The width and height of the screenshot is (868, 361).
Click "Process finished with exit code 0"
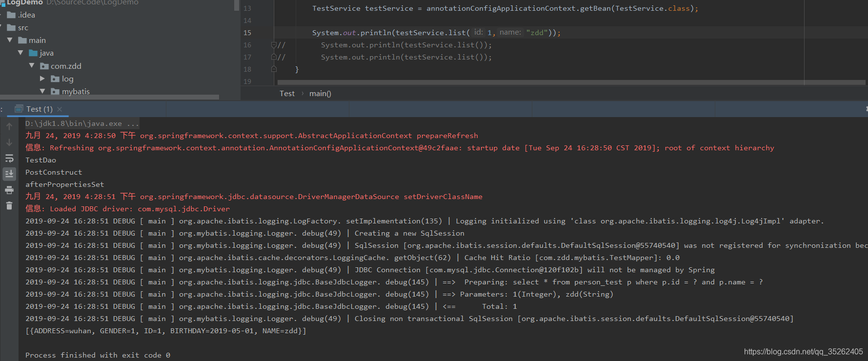98,355
